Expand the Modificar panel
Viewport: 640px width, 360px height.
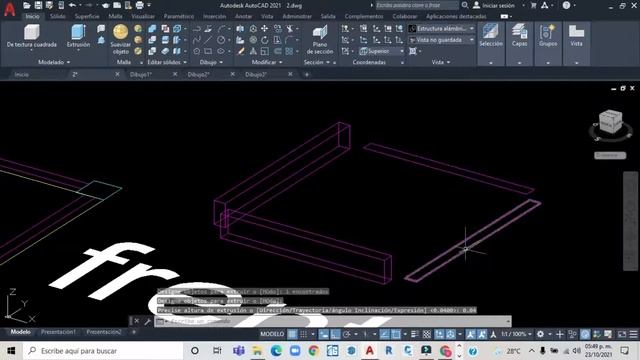pyautogui.click(x=267, y=62)
